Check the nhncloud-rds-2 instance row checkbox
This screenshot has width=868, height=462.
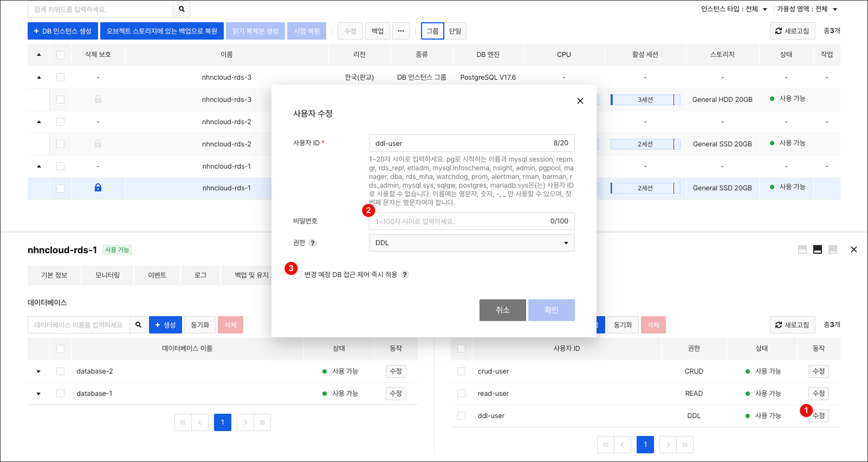coord(60,144)
